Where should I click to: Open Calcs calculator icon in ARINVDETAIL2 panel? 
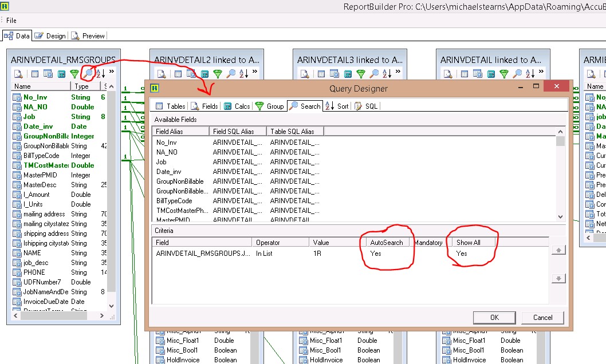[x=204, y=74]
